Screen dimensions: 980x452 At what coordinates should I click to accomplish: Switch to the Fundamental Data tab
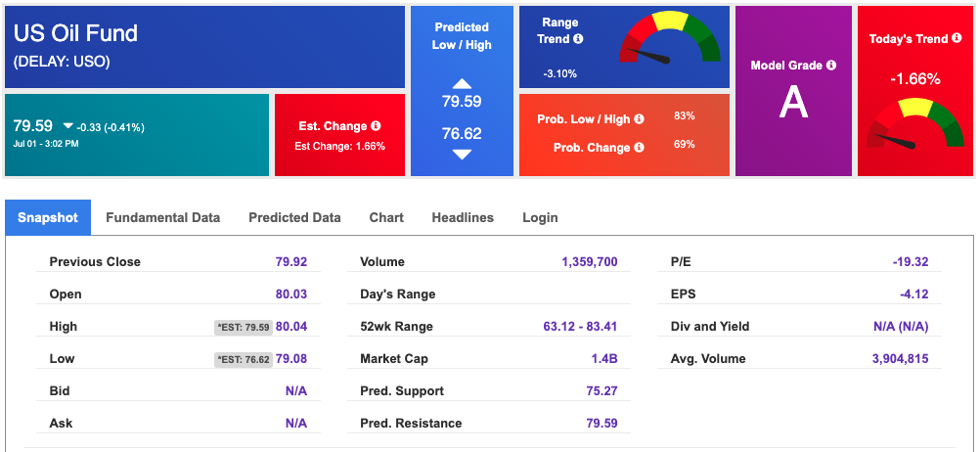click(x=162, y=217)
